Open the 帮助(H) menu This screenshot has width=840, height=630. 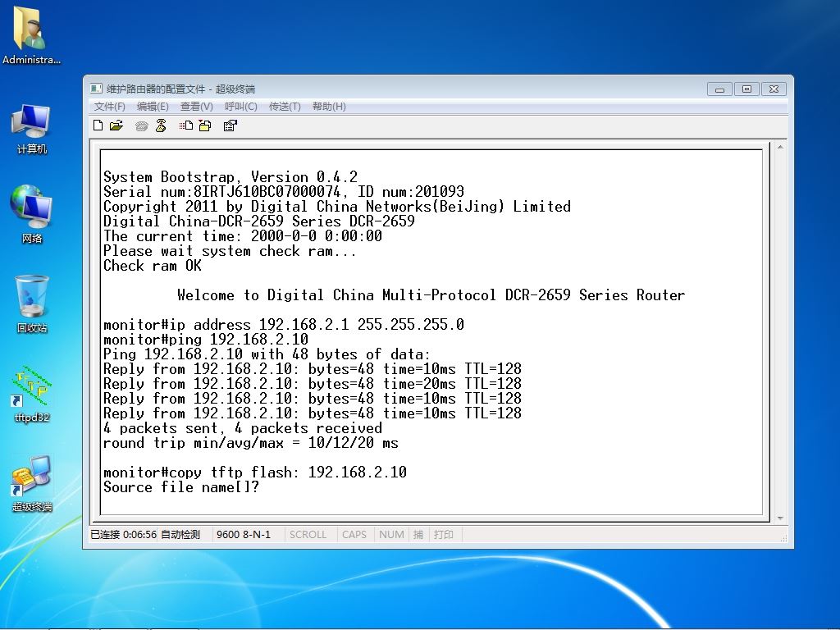329,107
